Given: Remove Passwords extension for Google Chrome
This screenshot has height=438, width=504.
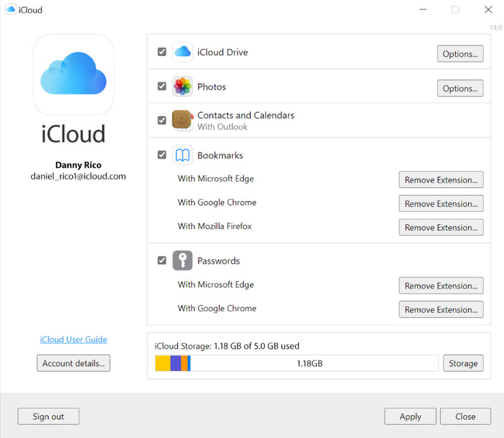Looking at the screenshot, I should (441, 309).
